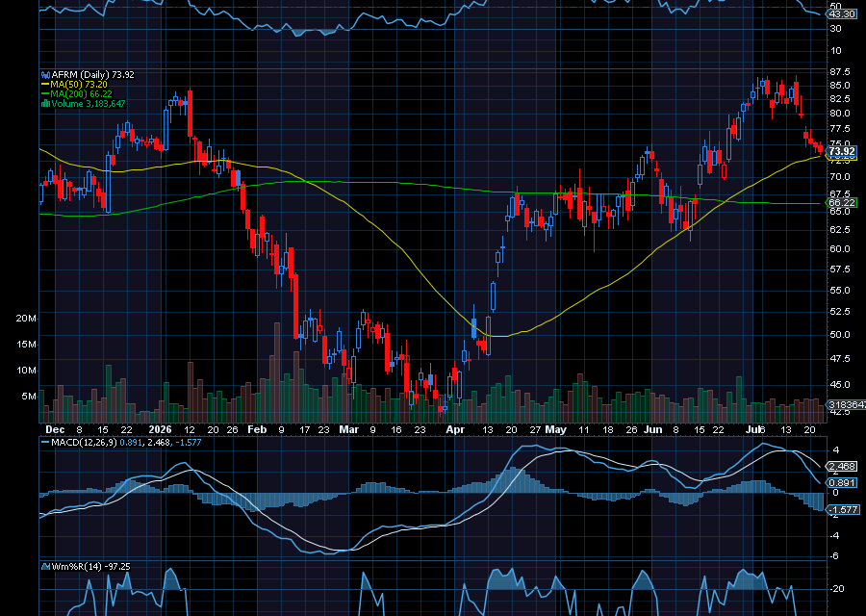Click the -1.577 MACD histogram value badge
The height and width of the screenshot is (616, 866).
pos(843,509)
